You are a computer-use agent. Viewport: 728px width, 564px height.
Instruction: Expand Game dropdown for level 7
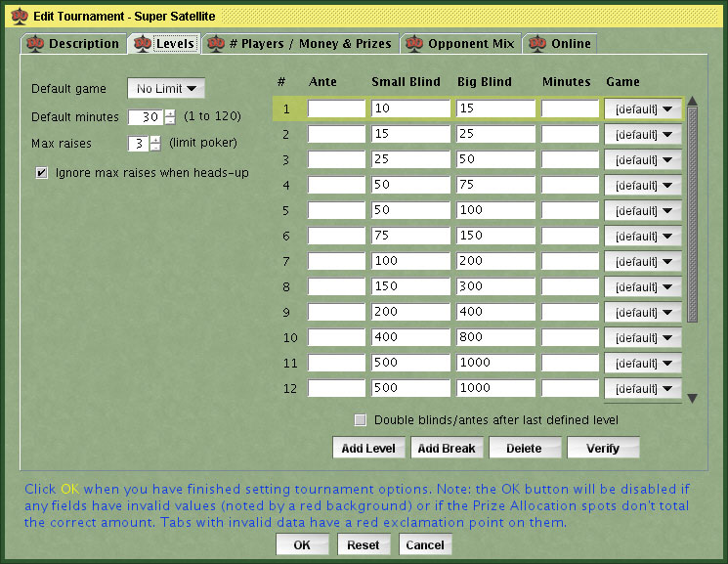coord(643,262)
